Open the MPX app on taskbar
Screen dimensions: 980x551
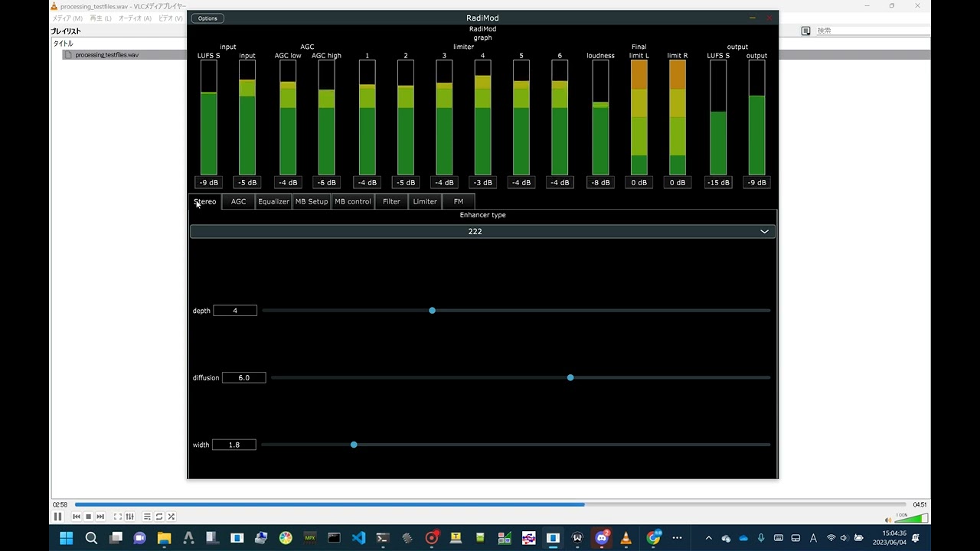(x=310, y=538)
